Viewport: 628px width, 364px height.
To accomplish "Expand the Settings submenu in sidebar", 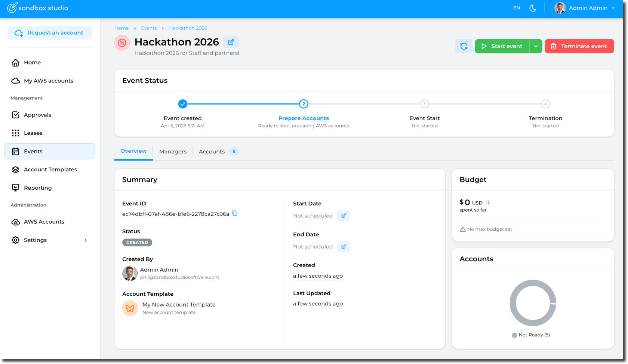I will [x=86, y=240].
